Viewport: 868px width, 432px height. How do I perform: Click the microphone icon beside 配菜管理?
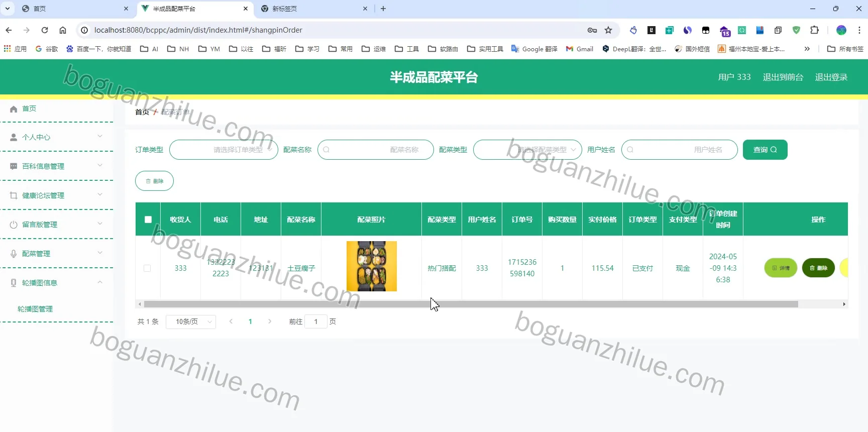[14, 254]
